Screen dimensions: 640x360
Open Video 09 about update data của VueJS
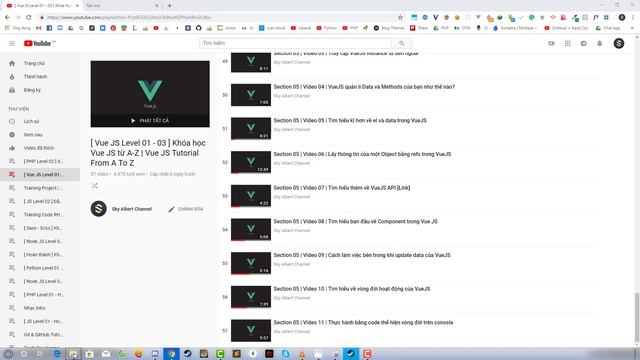(x=362, y=255)
